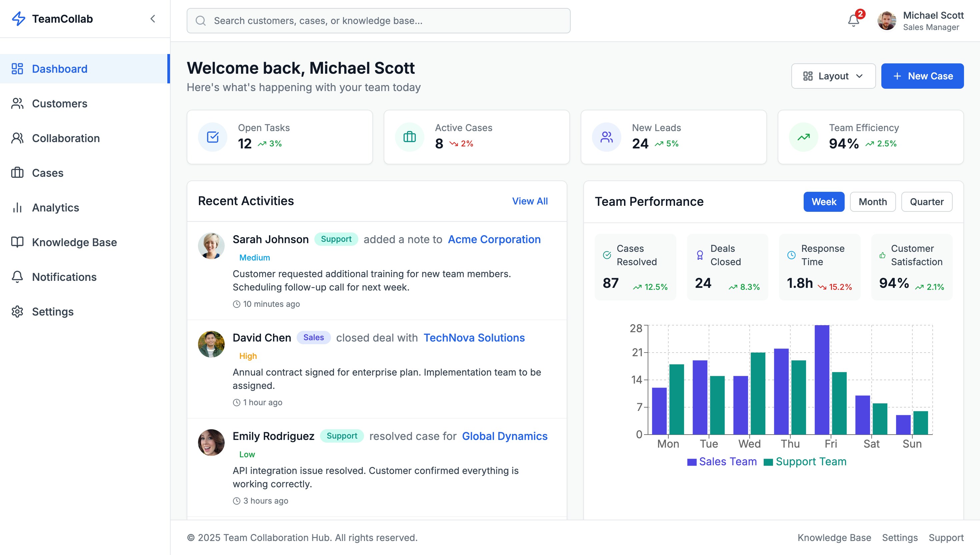This screenshot has height=555, width=980.
Task: Click the TeamCollab lightning logo
Action: [18, 19]
